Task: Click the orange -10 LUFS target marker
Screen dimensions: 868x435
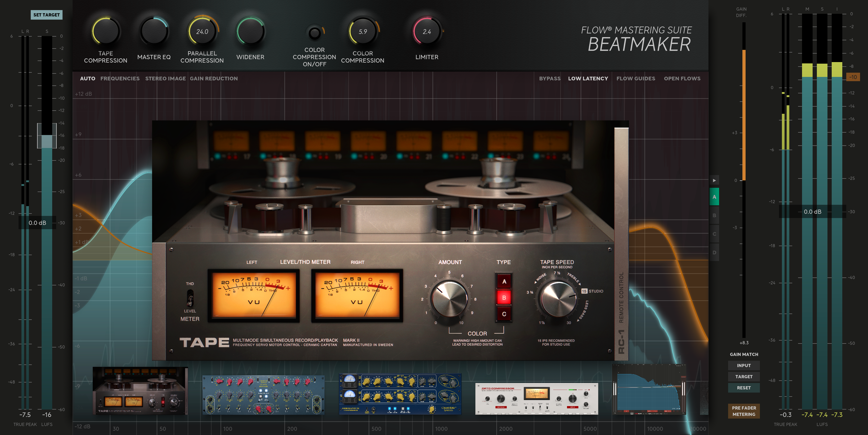Action: (853, 77)
